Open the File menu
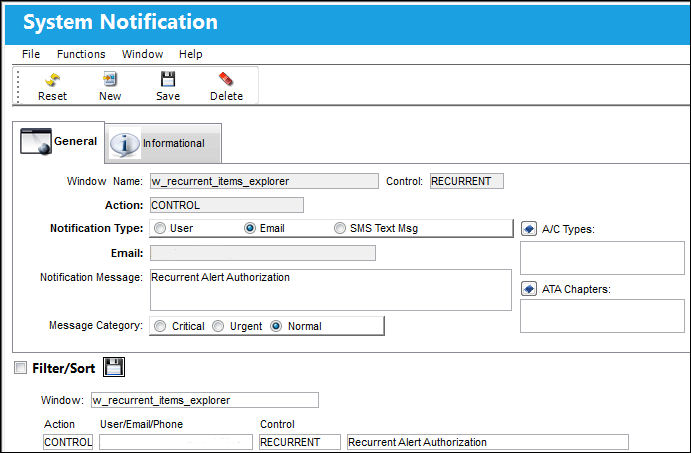This screenshot has width=691, height=453. (31, 54)
